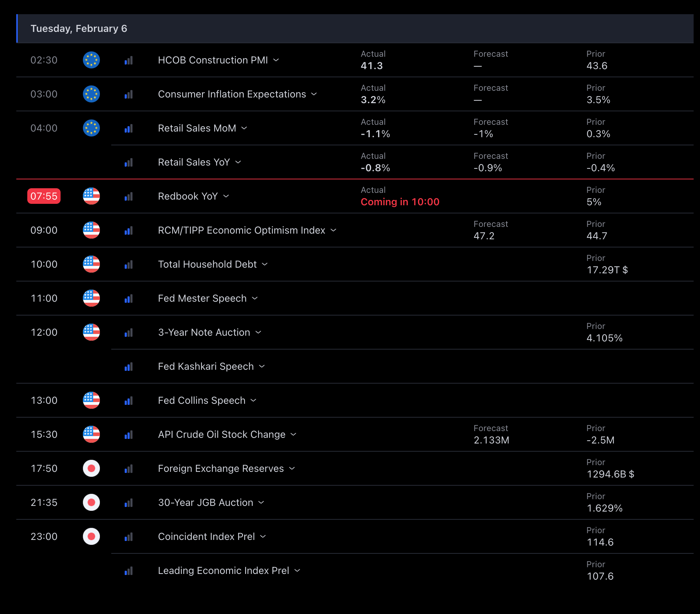
Task: Click the Japan flag beside Foreign Exchange Reserves
Action: [91, 468]
